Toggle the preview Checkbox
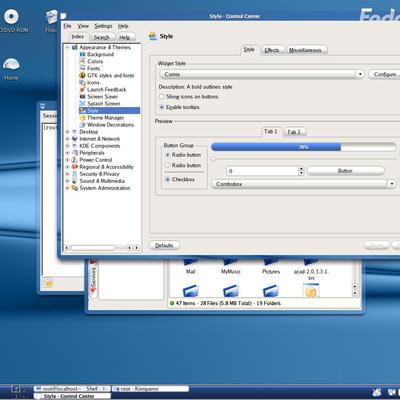The height and width of the screenshot is (400, 400). coord(168,179)
